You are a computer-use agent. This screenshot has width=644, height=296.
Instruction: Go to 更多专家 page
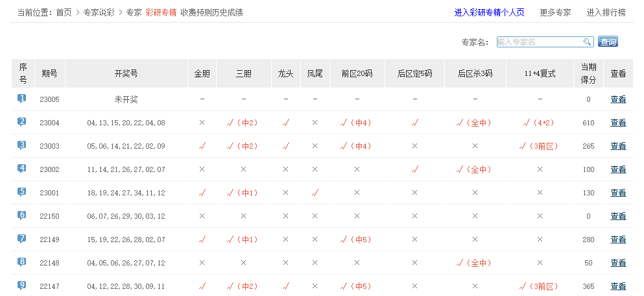555,12
